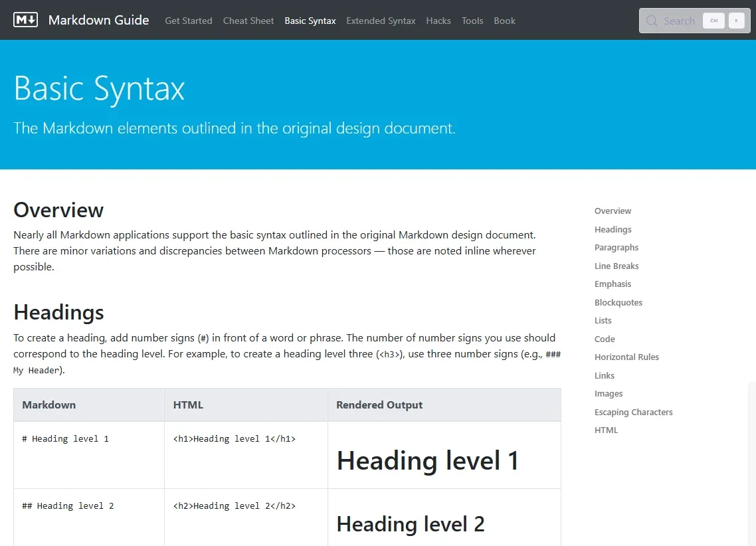Click the page subtitle about design document

click(x=235, y=128)
